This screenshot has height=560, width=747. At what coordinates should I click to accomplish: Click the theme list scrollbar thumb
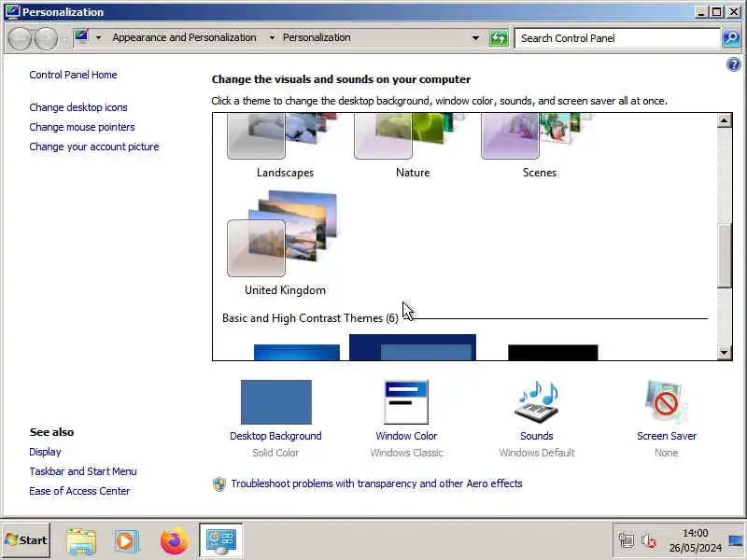(725, 256)
